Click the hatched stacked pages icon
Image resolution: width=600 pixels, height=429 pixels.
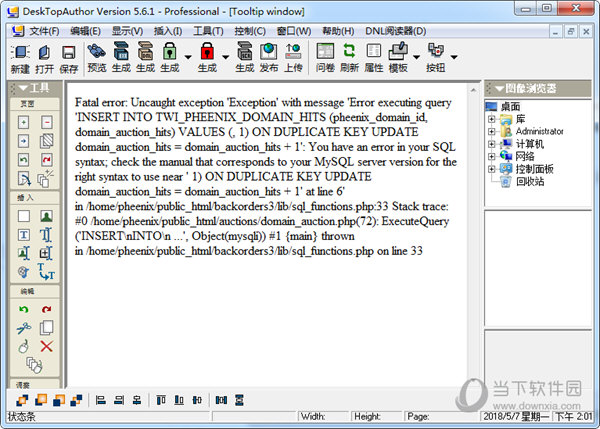[x=46, y=141]
